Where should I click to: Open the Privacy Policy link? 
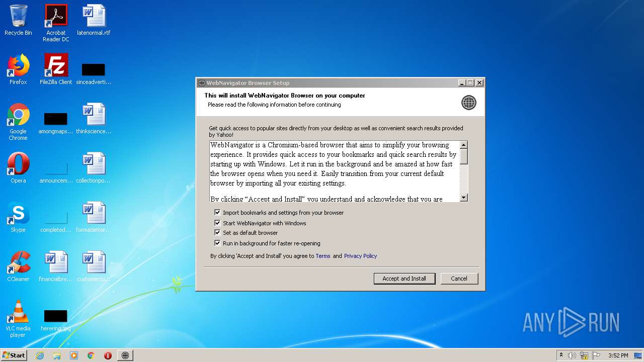[x=360, y=256]
